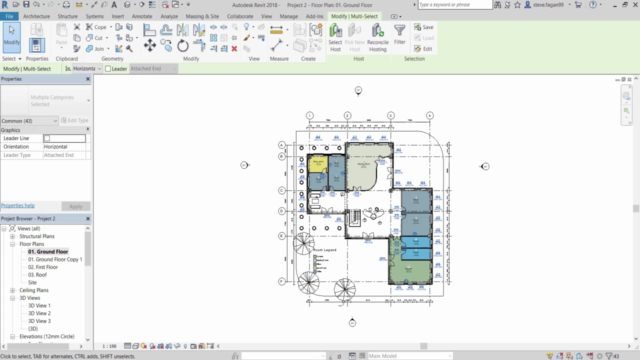This screenshot has height=360, width=640.
Task: Click the status bar filter count icon
Action: [612, 356]
